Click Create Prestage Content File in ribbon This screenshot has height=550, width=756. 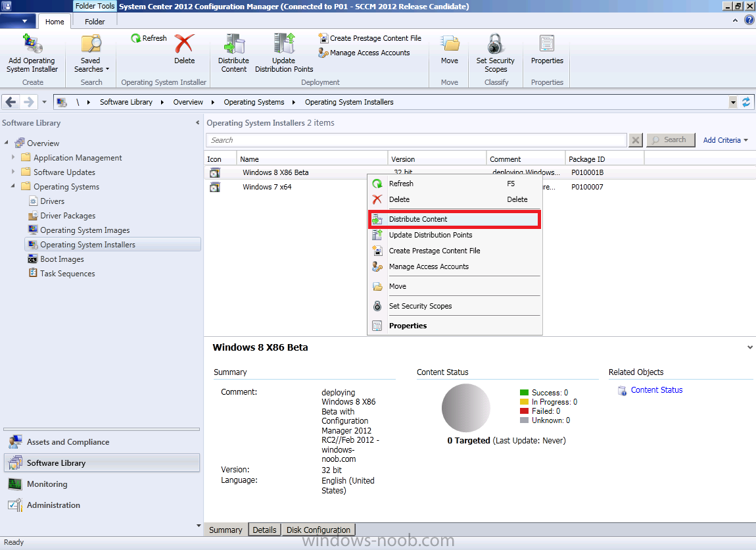tap(369, 38)
